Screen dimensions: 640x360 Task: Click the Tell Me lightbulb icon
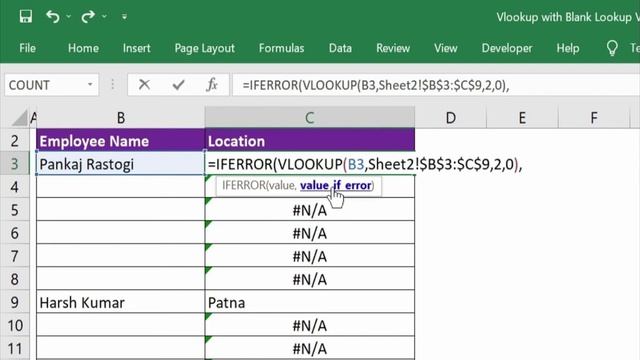point(612,48)
